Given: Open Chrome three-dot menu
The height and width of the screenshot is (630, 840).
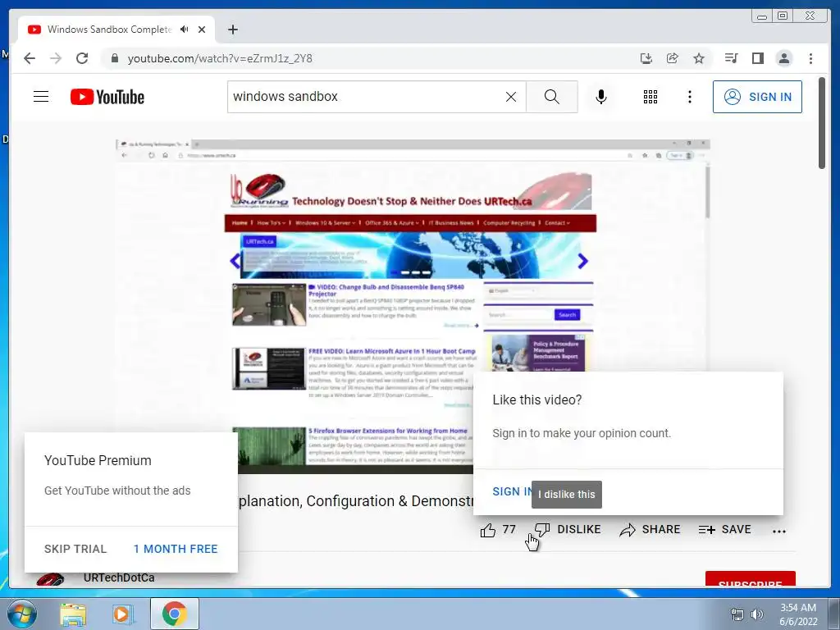Looking at the screenshot, I should click(x=810, y=58).
